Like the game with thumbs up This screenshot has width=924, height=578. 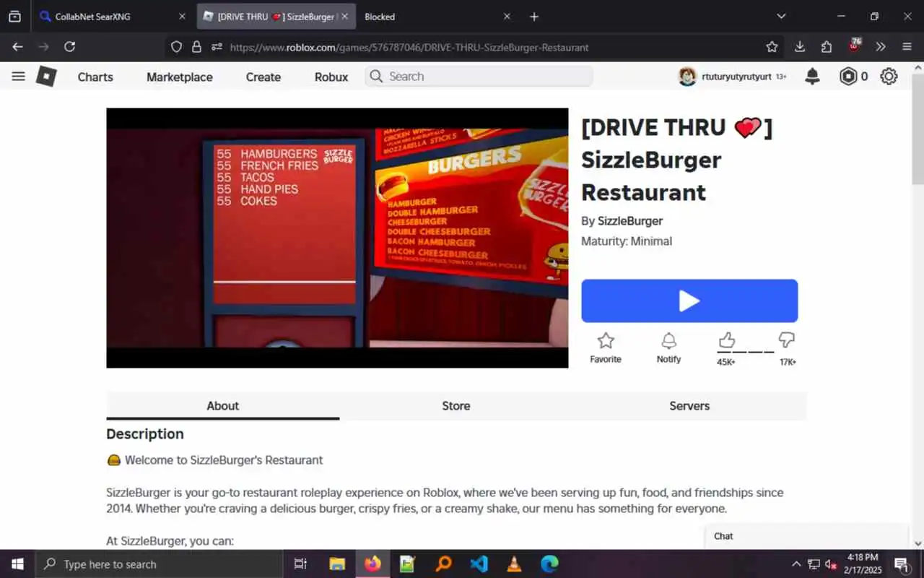pyautogui.click(x=726, y=340)
